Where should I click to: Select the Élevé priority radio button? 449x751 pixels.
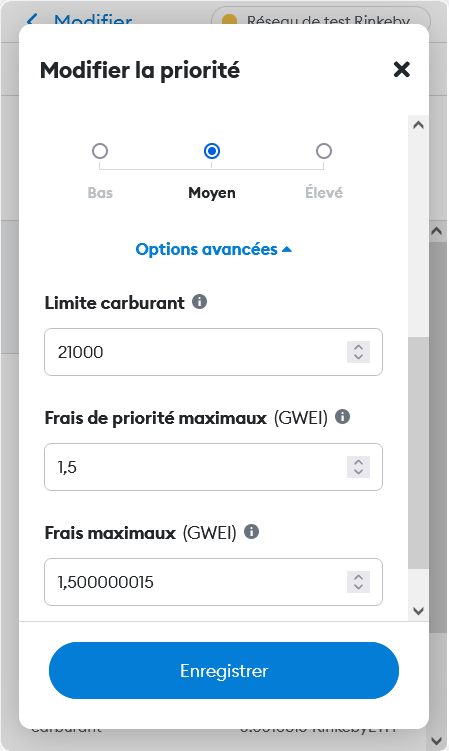324,151
